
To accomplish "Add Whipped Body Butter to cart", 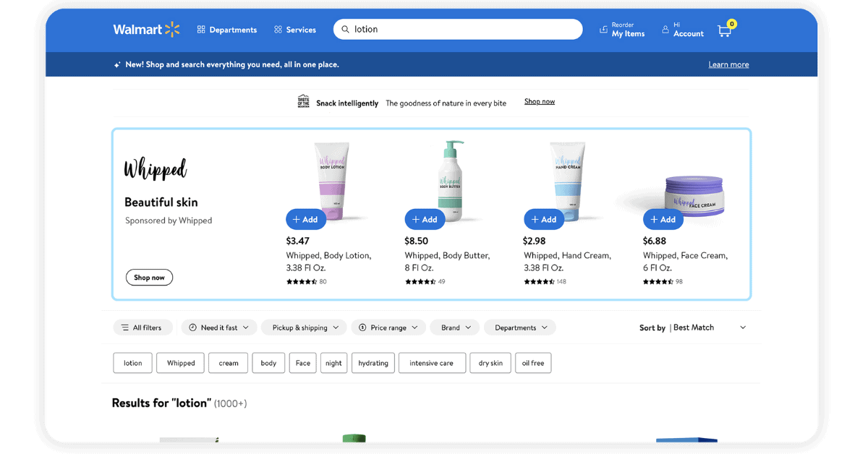I will (x=425, y=219).
